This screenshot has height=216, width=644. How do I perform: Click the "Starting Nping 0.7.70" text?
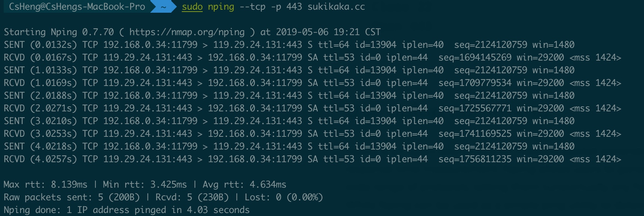pyautogui.click(x=59, y=32)
